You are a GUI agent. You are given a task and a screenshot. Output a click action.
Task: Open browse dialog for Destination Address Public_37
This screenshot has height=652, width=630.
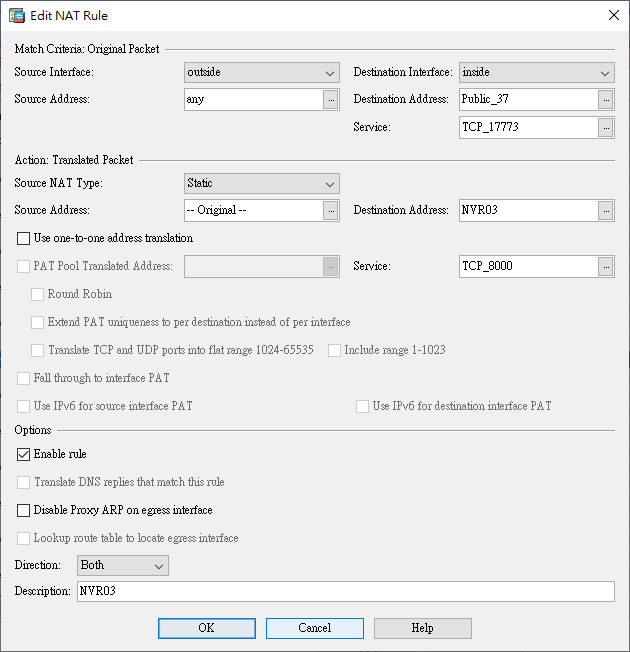tap(605, 99)
